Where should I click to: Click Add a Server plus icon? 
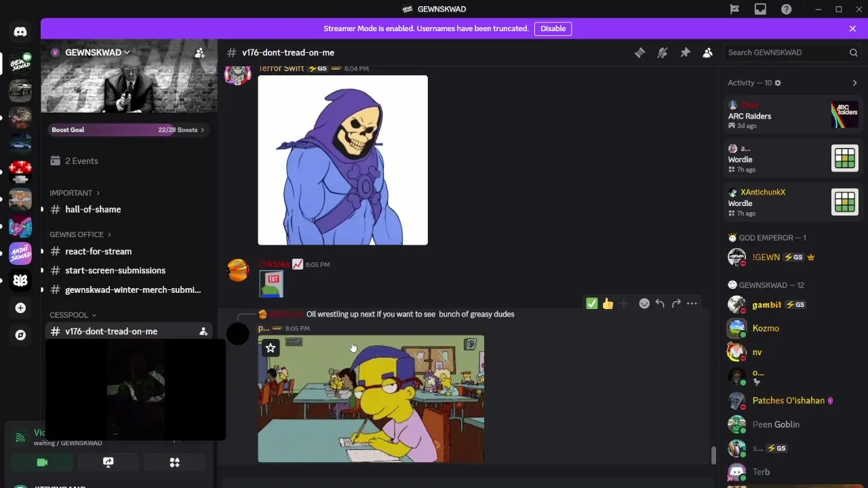(x=20, y=308)
